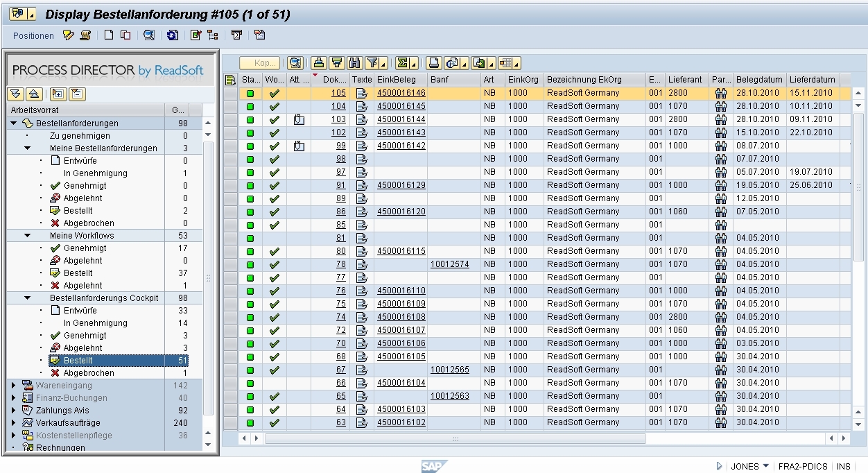Open the Summe (Σ) totals function
The width and height of the screenshot is (868, 473).
click(401, 62)
